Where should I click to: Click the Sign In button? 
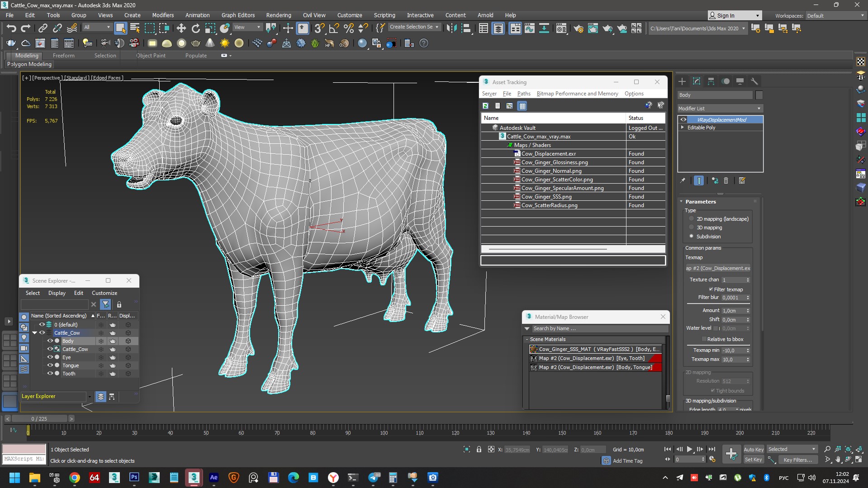(734, 15)
